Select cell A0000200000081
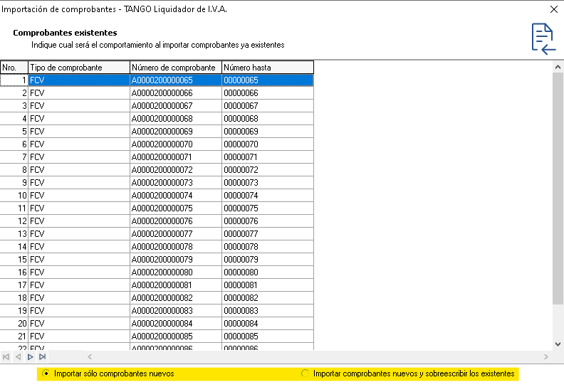 (x=176, y=285)
